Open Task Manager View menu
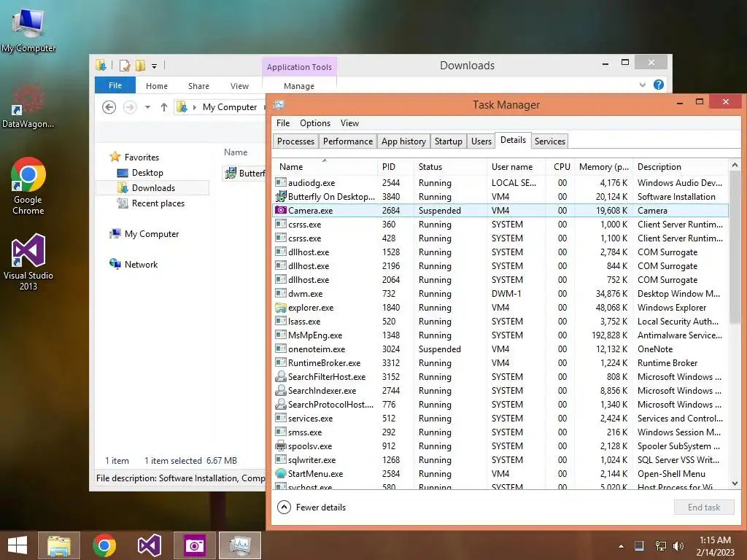Viewport: 747px width, 560px height. click(349, 122)
